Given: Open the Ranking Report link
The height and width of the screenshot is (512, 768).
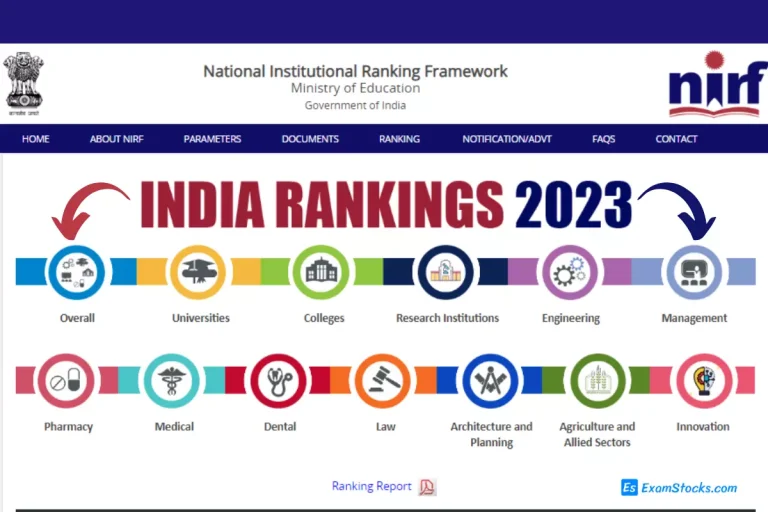Looking at the screenshot, I should pos(371,486).
